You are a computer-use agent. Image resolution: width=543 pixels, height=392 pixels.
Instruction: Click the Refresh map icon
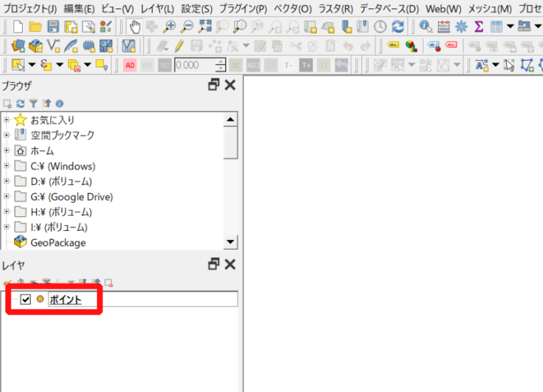click(x=398, y=27)
